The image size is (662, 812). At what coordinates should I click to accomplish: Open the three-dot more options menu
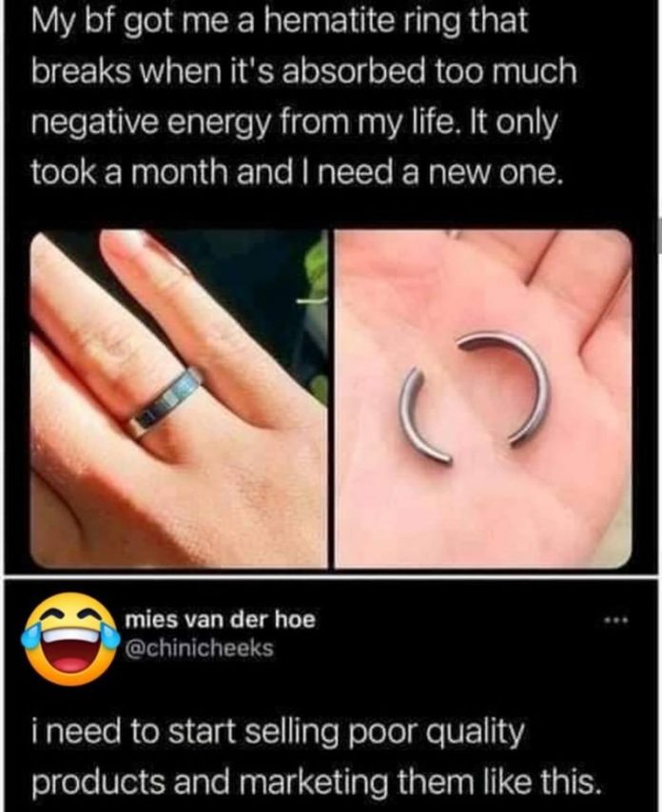point(617,619)
